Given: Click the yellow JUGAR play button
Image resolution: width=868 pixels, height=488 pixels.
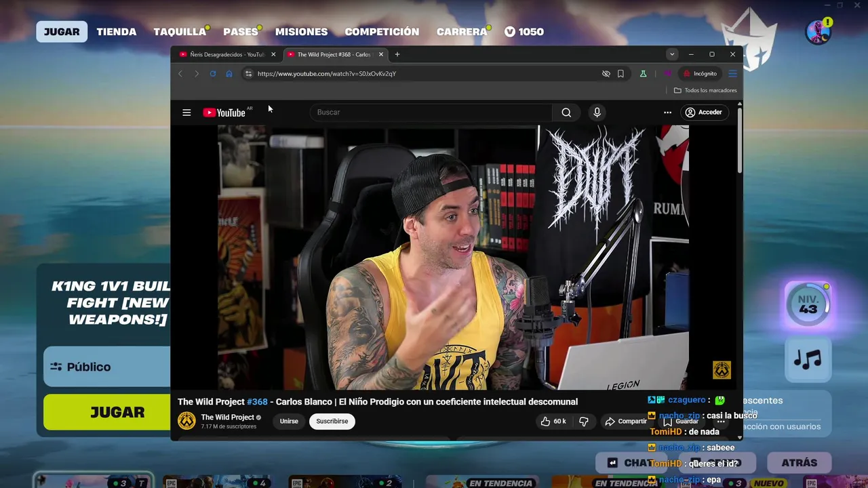Looking at the screenshot, I should [107, 412].
